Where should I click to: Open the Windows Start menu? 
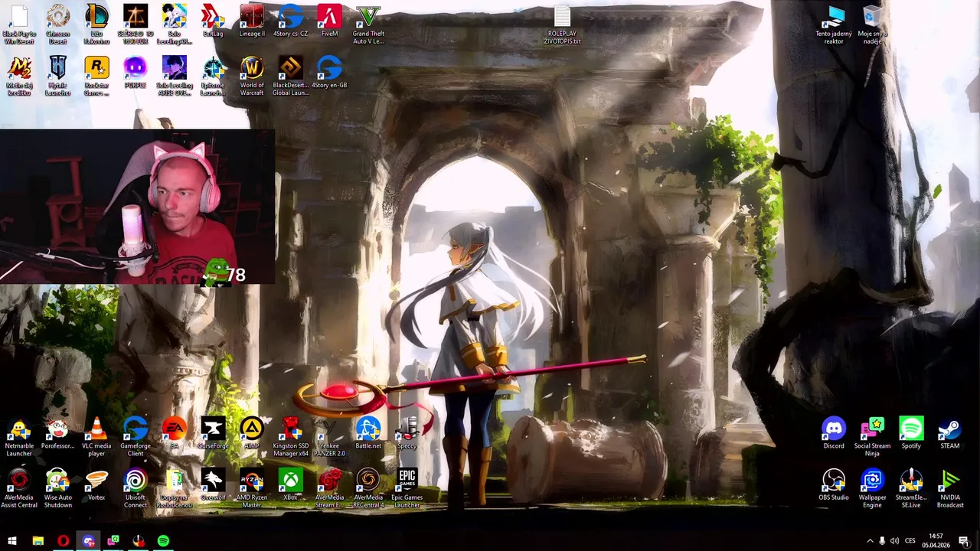point(12,541)
